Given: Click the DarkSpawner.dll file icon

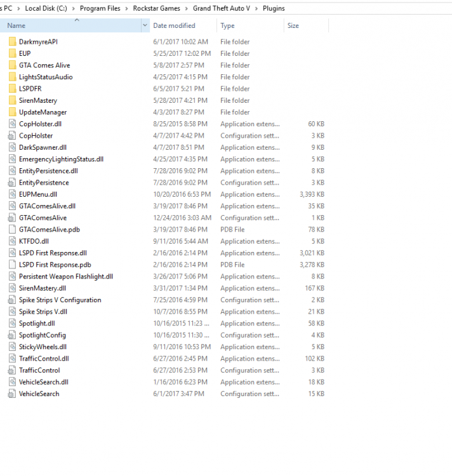Looking at the screenshot, I should coord(12,147).
